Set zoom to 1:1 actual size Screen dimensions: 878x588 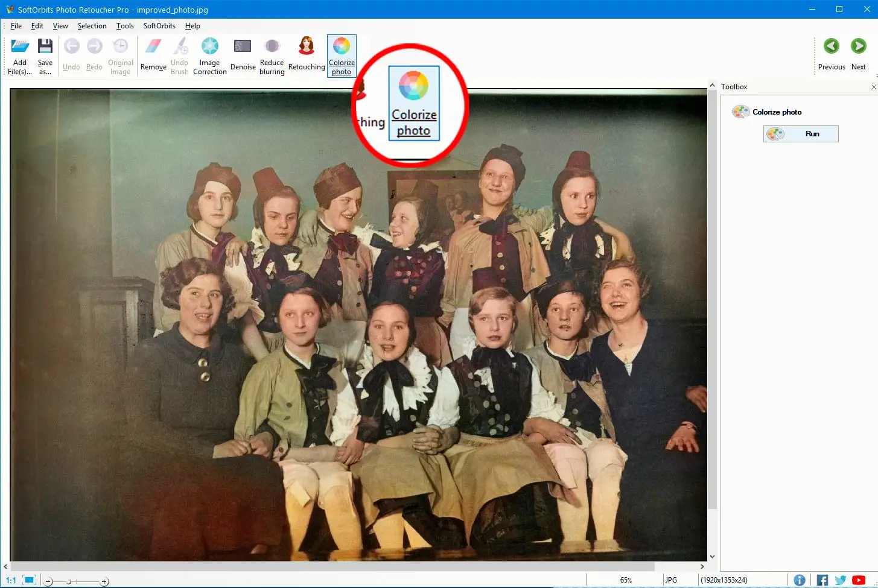click(x=11, y=580)
